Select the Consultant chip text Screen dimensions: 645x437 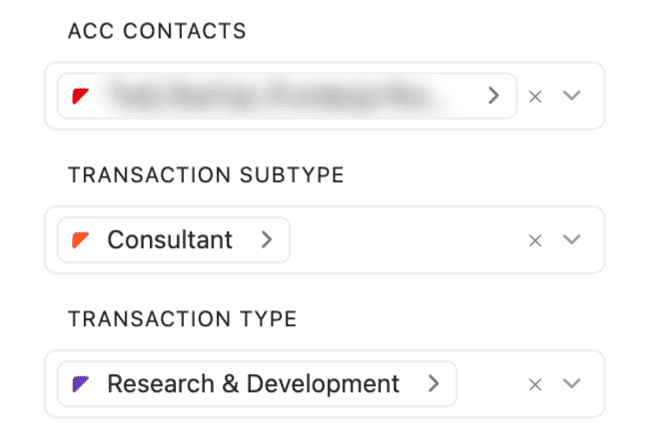pyautogui.click(x=170, y=240)
